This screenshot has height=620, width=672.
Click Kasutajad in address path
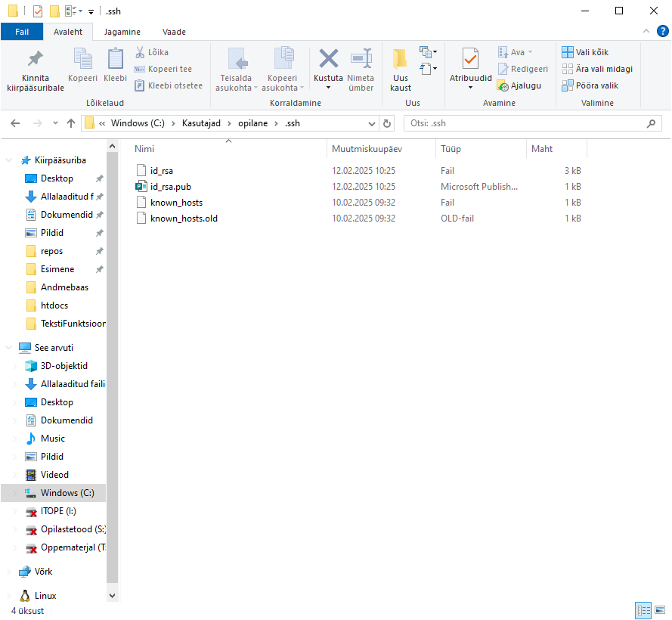coord(201,123)
